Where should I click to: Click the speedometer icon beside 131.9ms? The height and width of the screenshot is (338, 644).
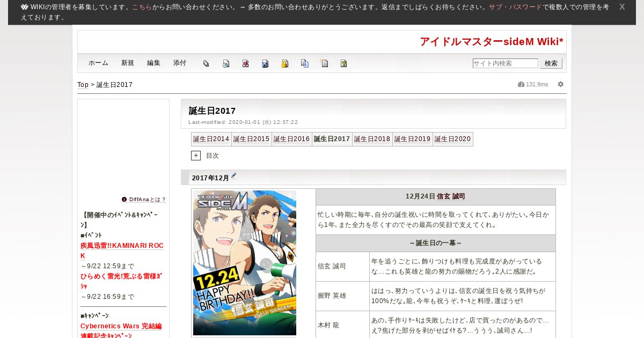(x=521, y=84)
